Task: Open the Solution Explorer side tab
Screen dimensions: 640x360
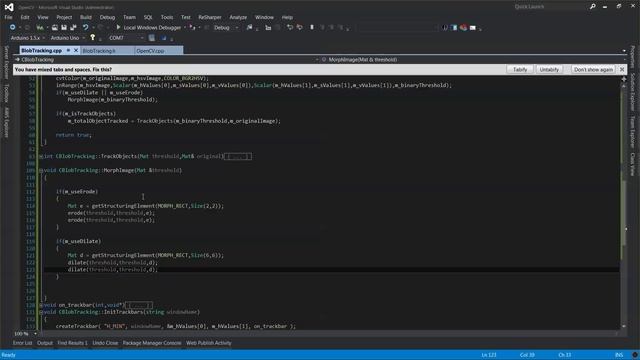Action: coord(633,91)
